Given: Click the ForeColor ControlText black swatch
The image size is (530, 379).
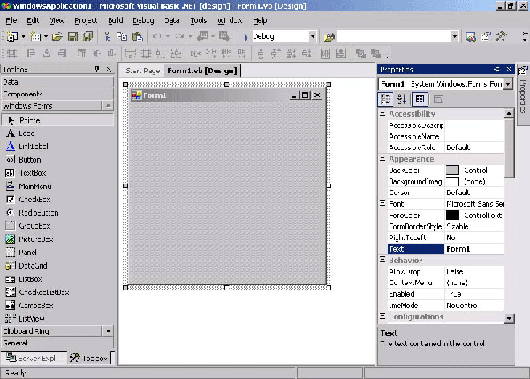Looking at the screenshot, I should click(x=452, y=215).
